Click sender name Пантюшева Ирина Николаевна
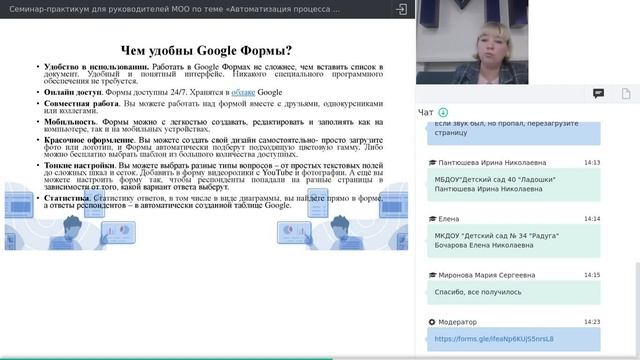This screenshot has height=360, width=640. pyautogui.click(x=492, y=162)
